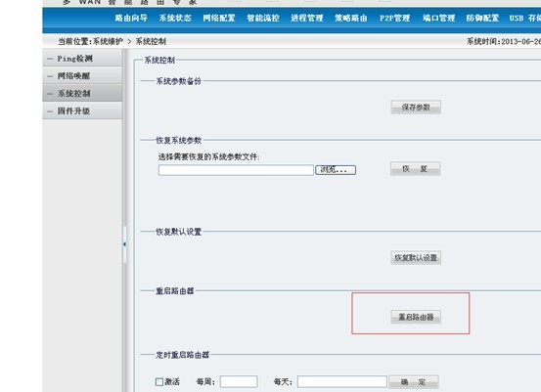Open the 系统状态 menu
Image resolution: width=541 pixels, height=392 pixels.
tap(175, 18)
